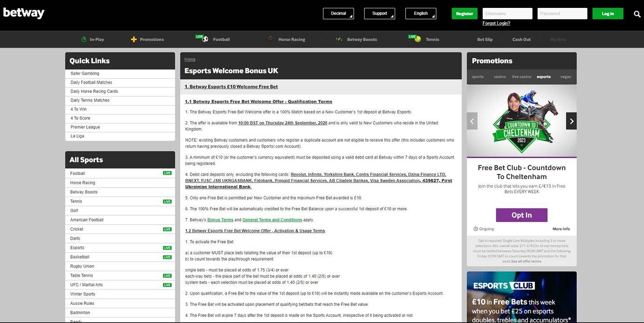Click the green Log in button
The image size is (644, 323).
tap(608, 14)
